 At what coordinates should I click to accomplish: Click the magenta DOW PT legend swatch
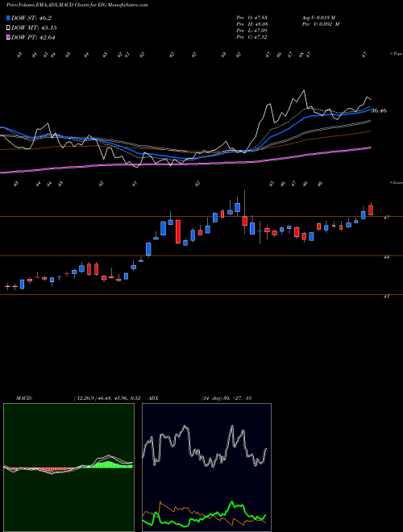9,37
